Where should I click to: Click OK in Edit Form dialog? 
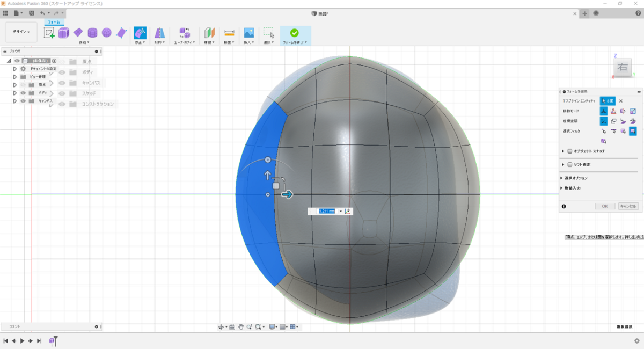tap(605, 206)
